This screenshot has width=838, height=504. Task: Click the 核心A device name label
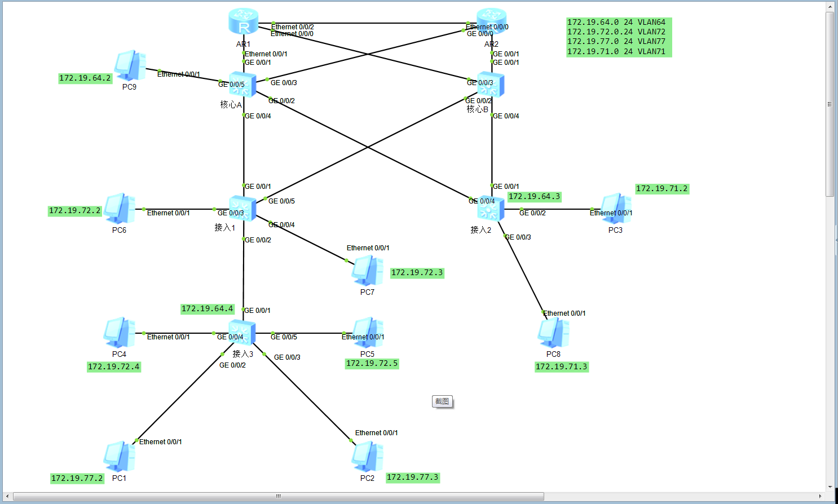tap(231, 105)
